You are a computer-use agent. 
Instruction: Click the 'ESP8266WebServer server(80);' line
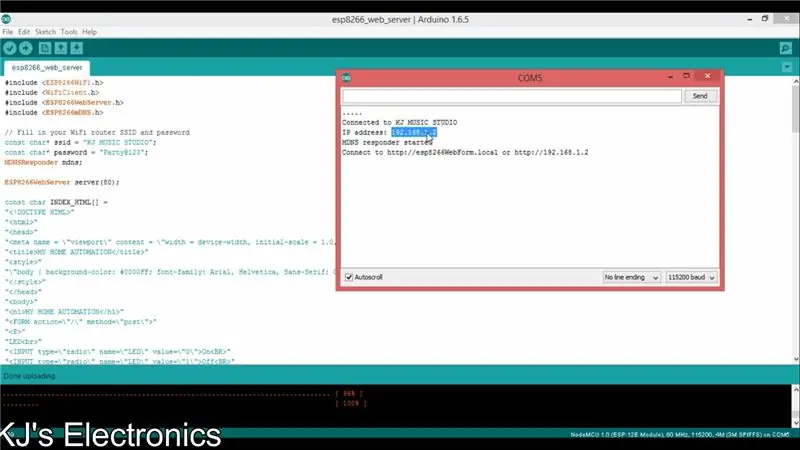coord(62,182)
